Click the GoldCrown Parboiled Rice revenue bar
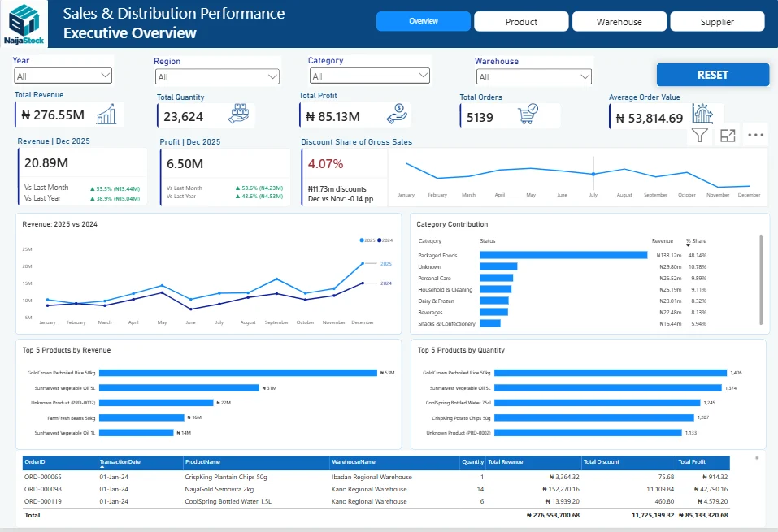Viewport: 778px width, 532px height. 238,373
